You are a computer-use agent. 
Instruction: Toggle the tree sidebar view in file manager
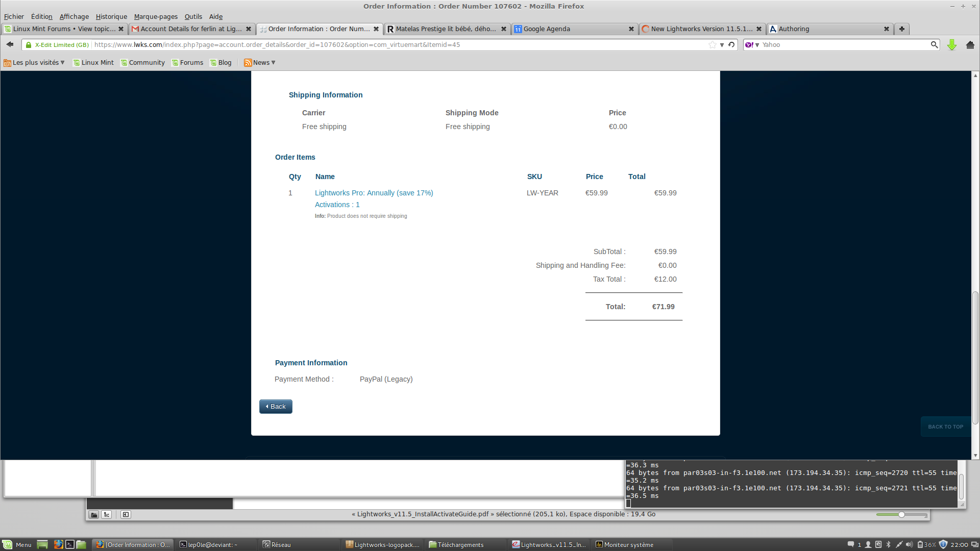[x=107, y=514]
